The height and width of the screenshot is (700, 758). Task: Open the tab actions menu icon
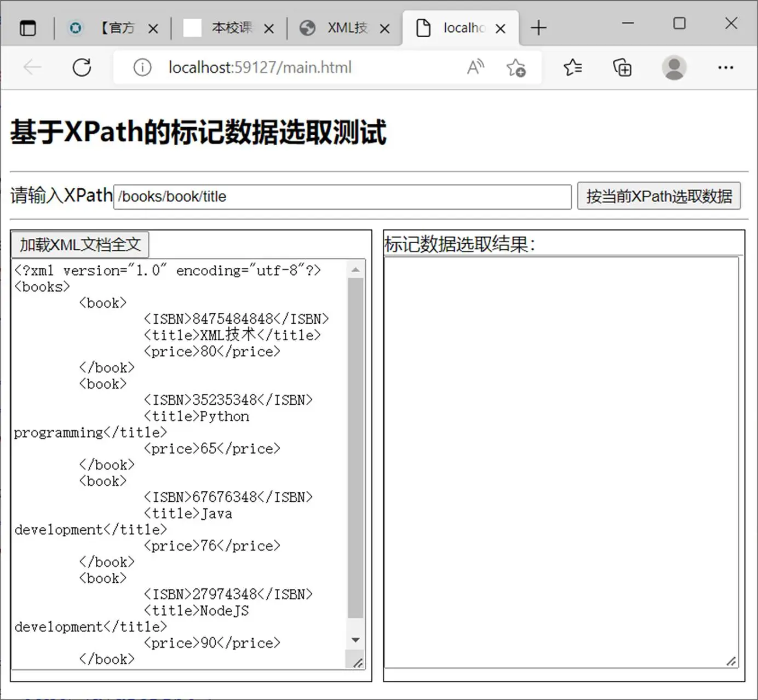pos(27,28)
